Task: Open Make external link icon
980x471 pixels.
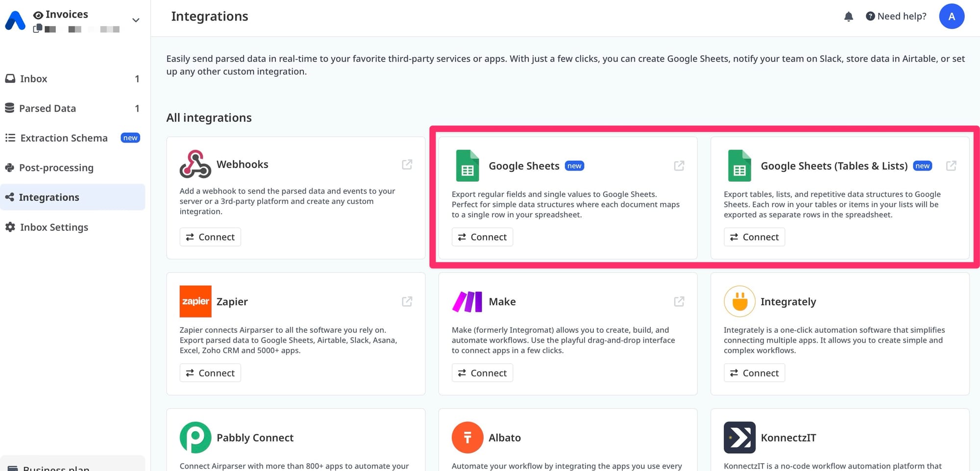Action: tap(679, 302)
